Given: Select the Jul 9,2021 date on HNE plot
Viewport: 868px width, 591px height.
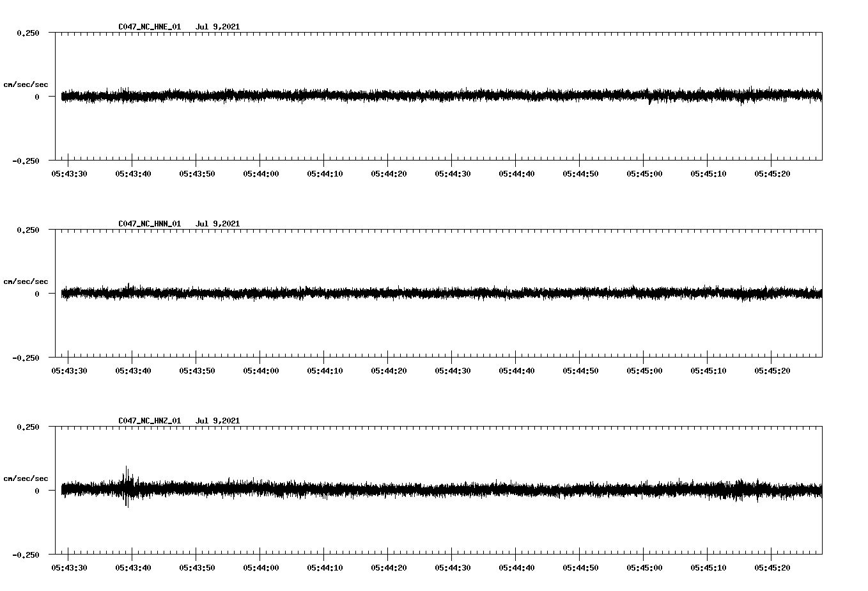Looking at the screenshot, I should click(x=217, y=27).
